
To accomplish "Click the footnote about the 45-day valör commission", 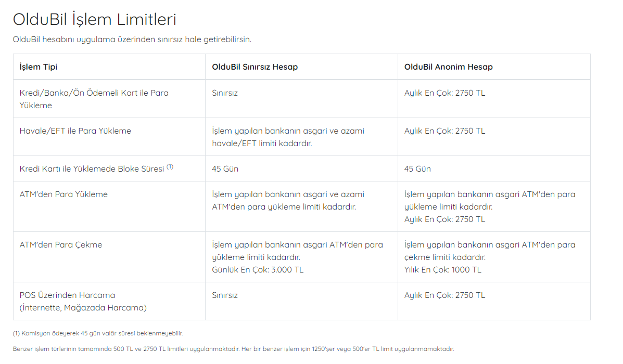I will click(x=97, y=333).
